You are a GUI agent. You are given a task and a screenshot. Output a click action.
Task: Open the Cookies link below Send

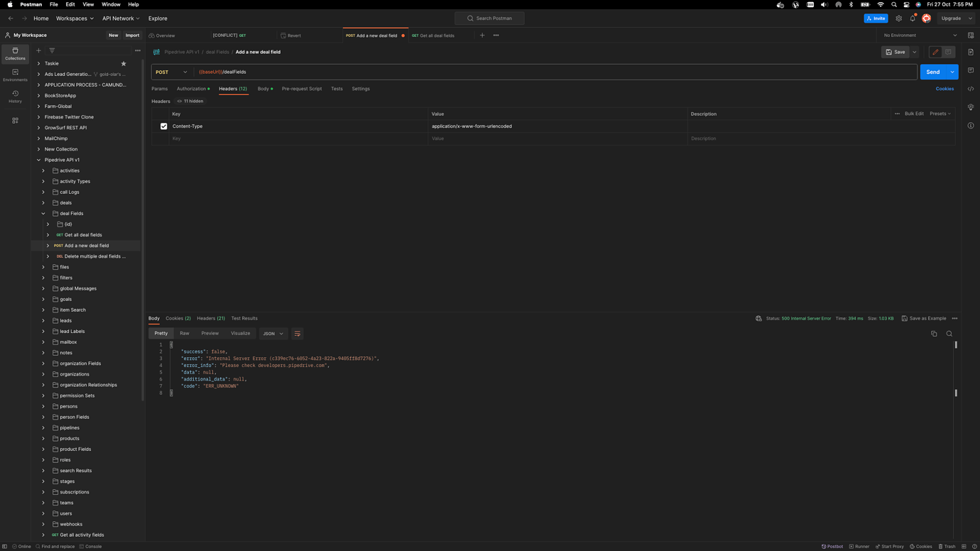[x=944, y=89]
